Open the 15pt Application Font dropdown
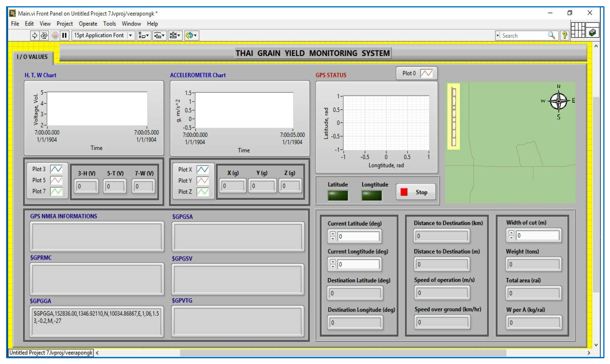The height and width of the screenshot is (364, 610). [131, 35]
